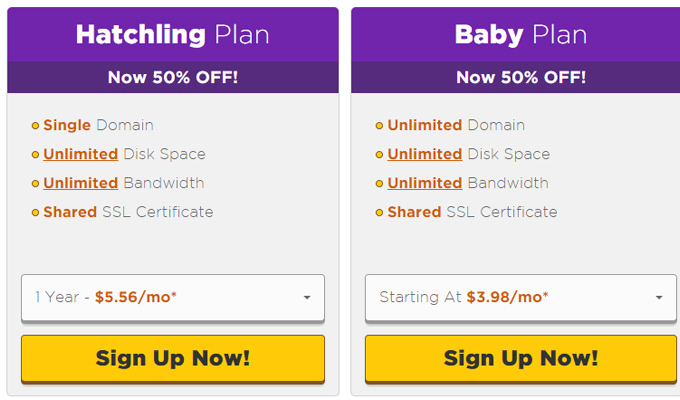This screenshot has width=680, height=400.
Task: Click the Baby Plan header title
Action: point(520,35)
